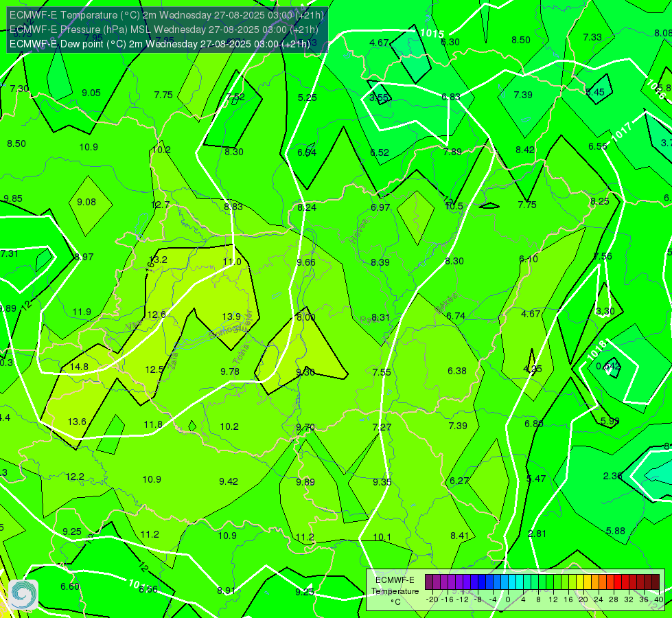The image size is (672, 618).
Task: Click the dark red 40 end of color scale
Action: (x=656, y=582)
